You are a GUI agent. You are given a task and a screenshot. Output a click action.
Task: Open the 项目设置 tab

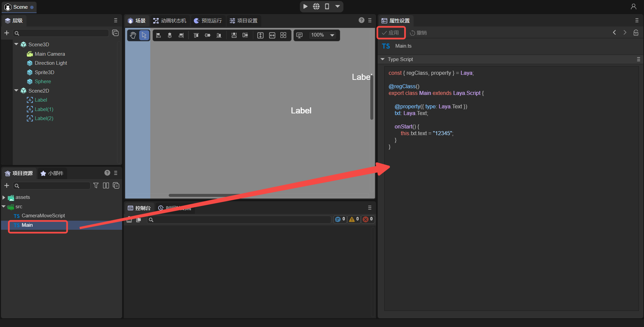(x=244, y=21)
